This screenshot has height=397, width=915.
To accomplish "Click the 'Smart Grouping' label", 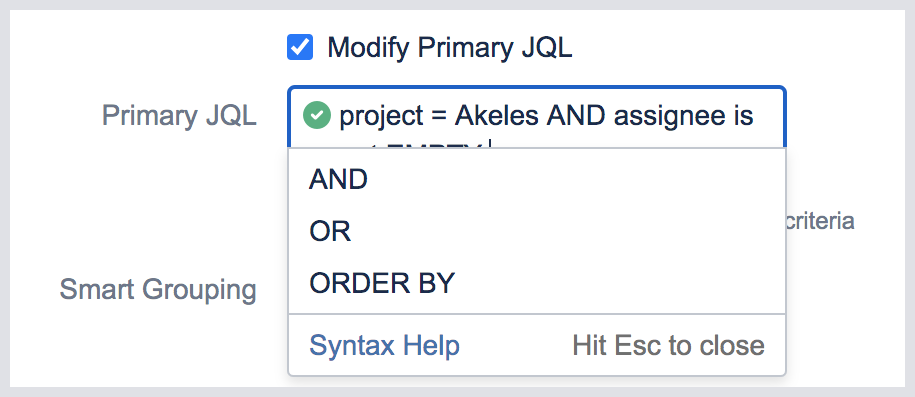I will point(158,289).
